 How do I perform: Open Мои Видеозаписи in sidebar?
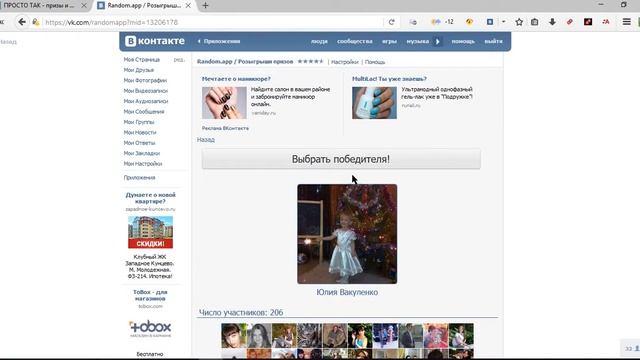click(x=146, y=91)
